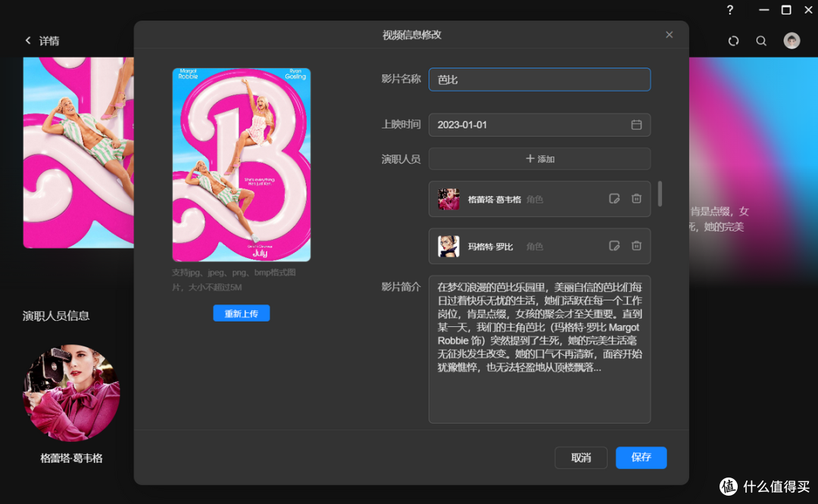This screenshot has height=504, width=818.
Task: Close the 视频信息修改 dialog
Action: 670,34
